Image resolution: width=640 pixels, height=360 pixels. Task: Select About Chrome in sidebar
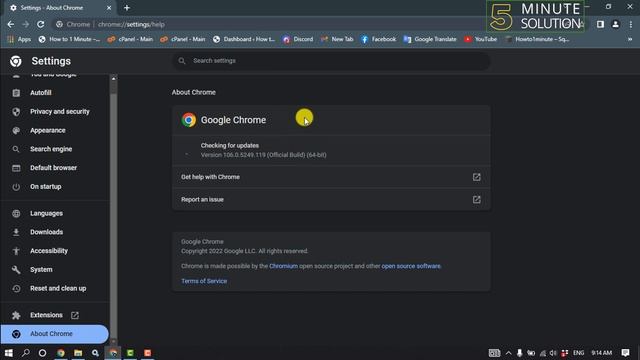tap(54, 334)
